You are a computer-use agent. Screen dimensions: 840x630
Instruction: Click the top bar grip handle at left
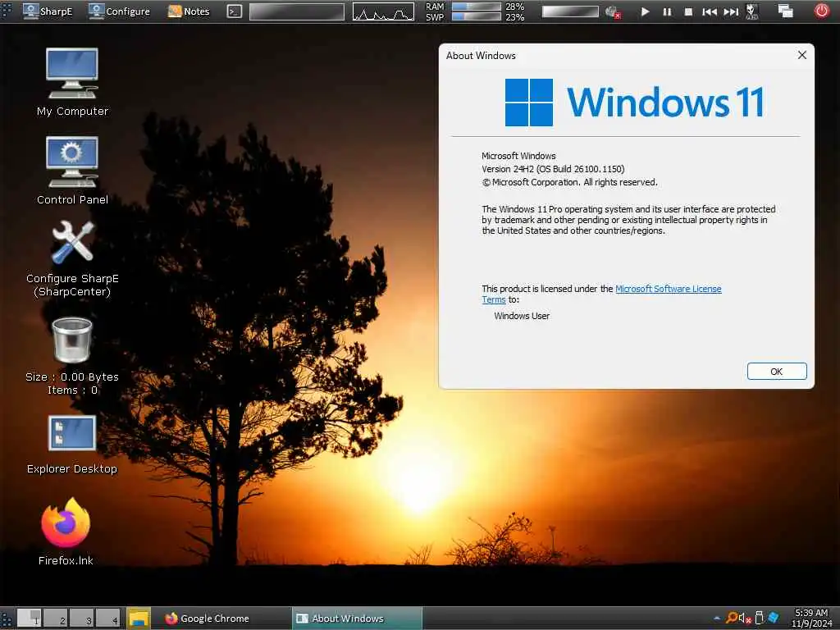click(x=7, y=11)
